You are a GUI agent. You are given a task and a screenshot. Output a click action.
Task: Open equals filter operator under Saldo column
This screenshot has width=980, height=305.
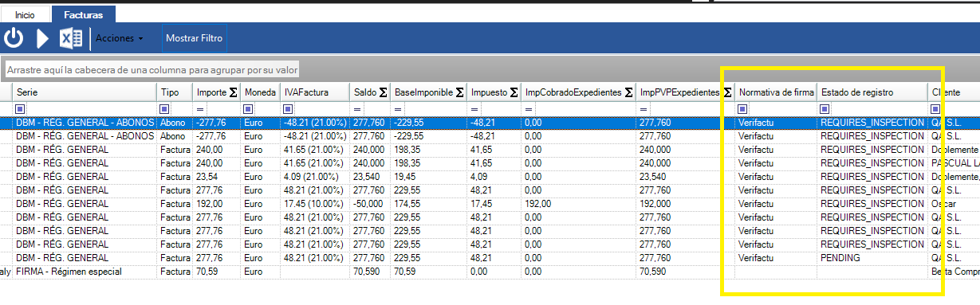(358, 109)
